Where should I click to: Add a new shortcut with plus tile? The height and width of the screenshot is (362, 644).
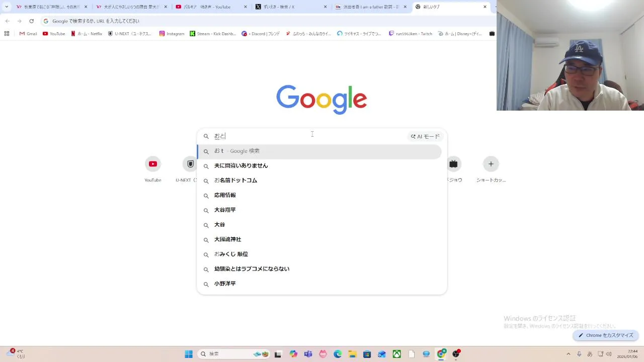(491, 169)
